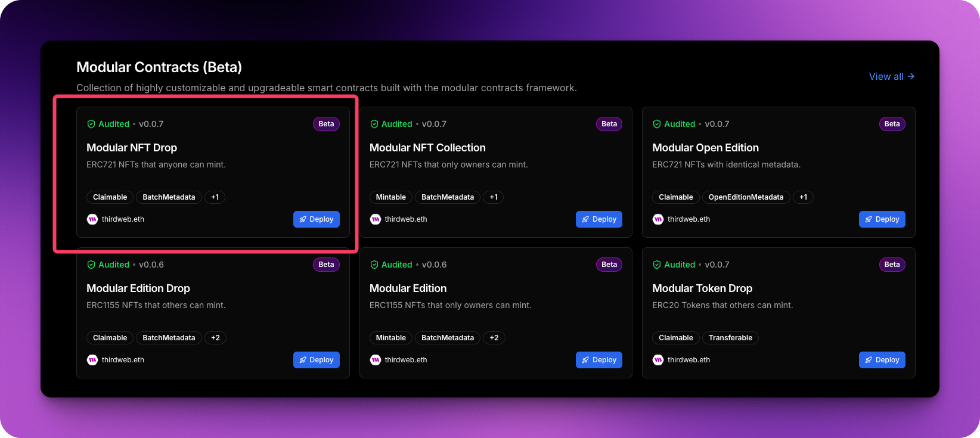
Task: Click the BatchMetadata tag on Modular Edition Drop
Action: (x=169, y=338)
